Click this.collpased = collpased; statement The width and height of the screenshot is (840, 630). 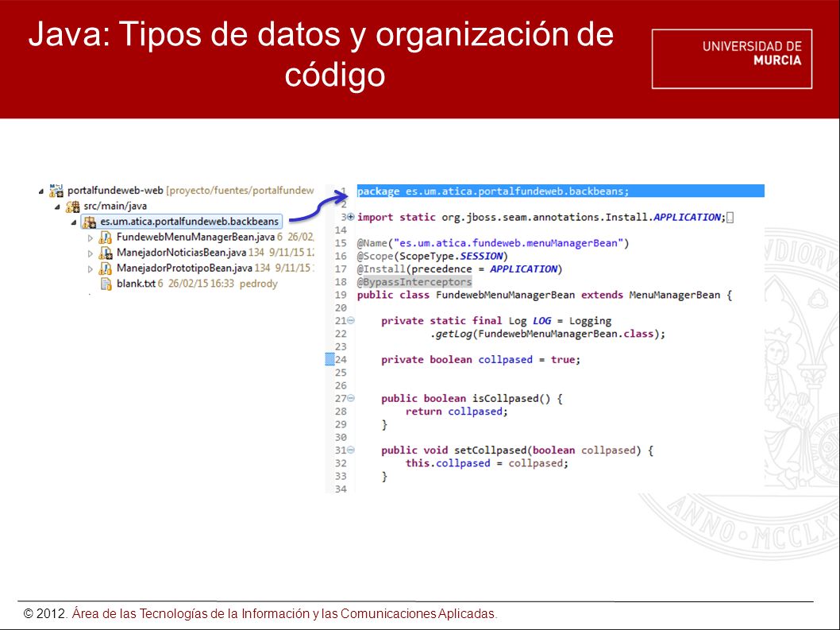[x=487, y=463]
